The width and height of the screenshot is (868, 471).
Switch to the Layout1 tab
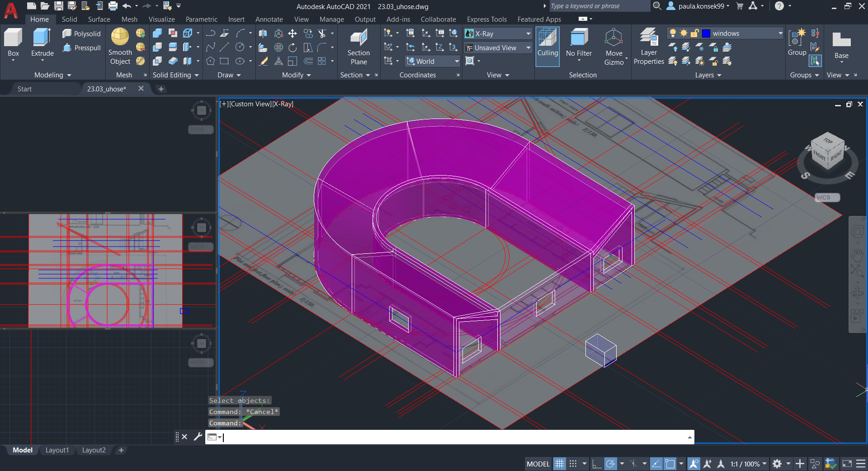coord(57,450)
